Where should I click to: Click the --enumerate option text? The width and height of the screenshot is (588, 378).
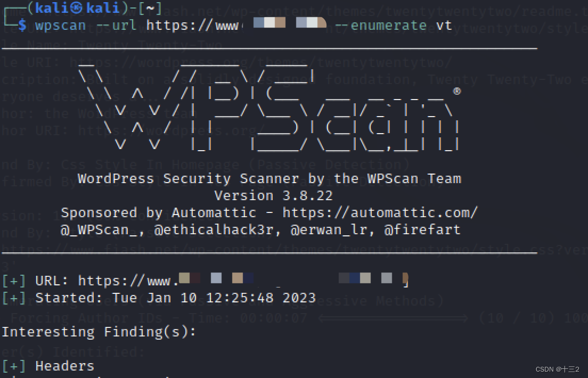(380, 26)
